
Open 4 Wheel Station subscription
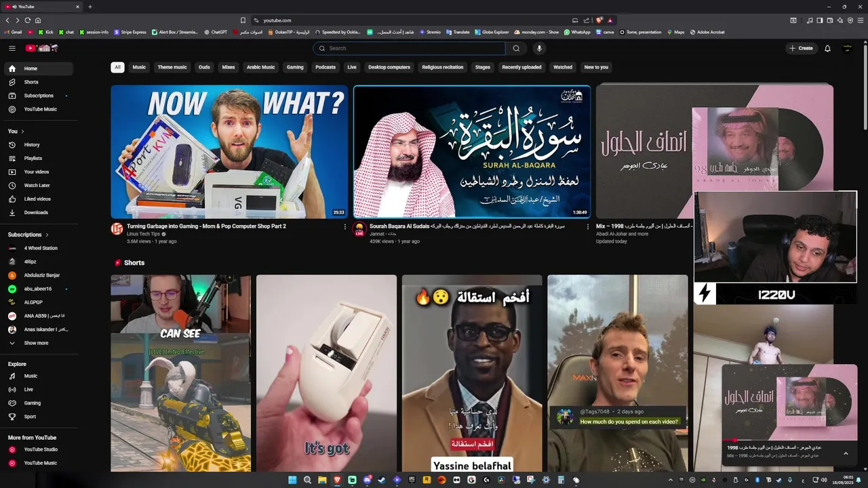click(39, 248)
